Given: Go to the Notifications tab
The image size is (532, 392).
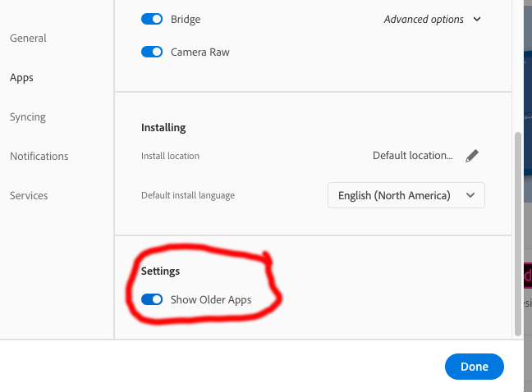Looking at the screenshot, I should coord(39,156).
